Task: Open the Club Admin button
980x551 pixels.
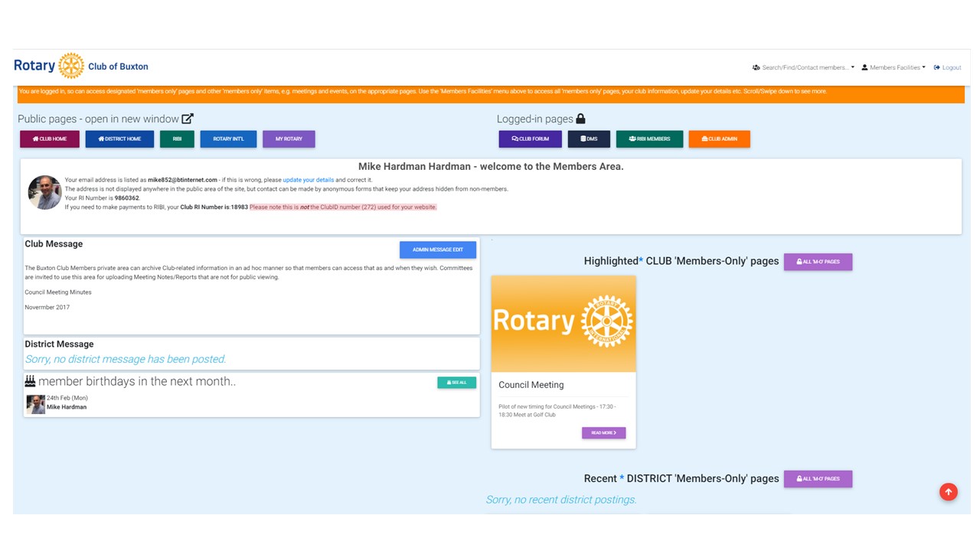Action: coord(719,139)
